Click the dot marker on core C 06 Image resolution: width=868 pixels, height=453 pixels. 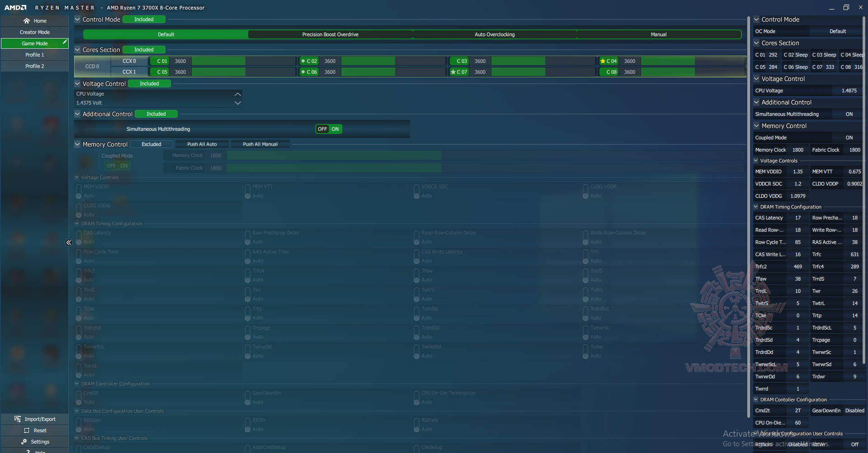[303, 72]
